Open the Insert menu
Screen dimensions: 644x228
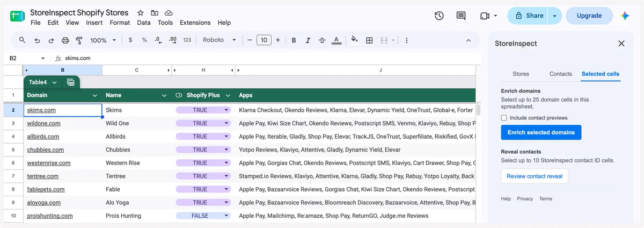pyautogui.click(x=94, y=23)
